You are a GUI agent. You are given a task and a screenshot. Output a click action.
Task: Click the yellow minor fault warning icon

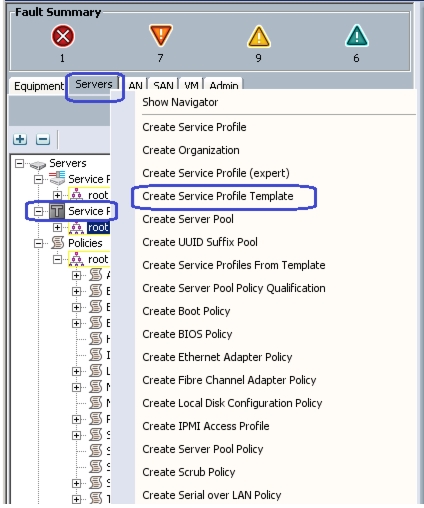click(259, 36)
